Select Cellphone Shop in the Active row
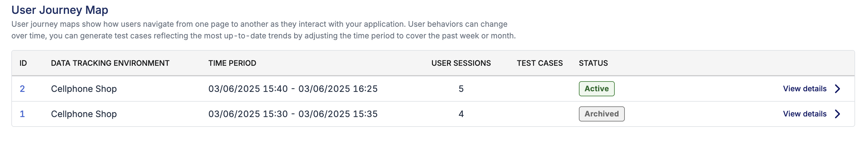This screenshot has height=141, width=868. (84, 89)
